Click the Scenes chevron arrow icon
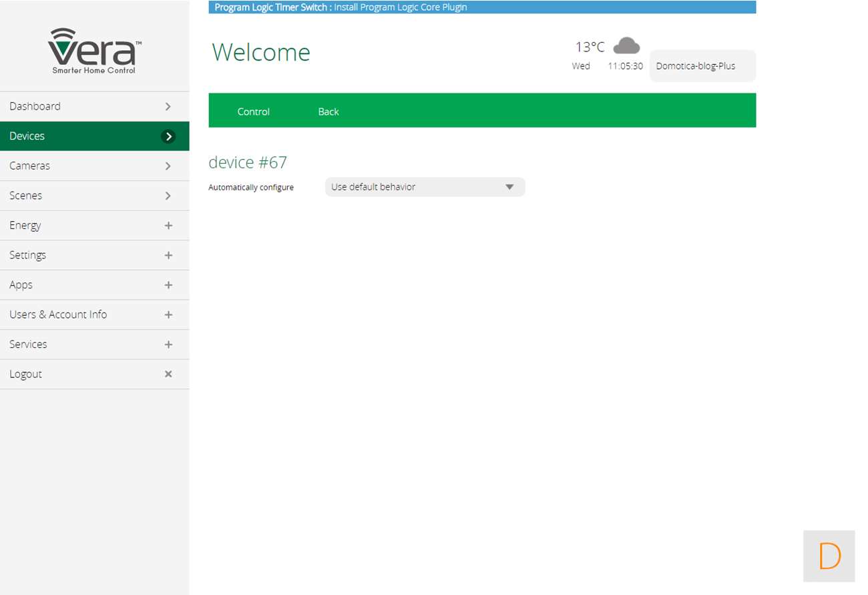The width and height of the screenshot is (868, 595). click(x=168, y=196)
